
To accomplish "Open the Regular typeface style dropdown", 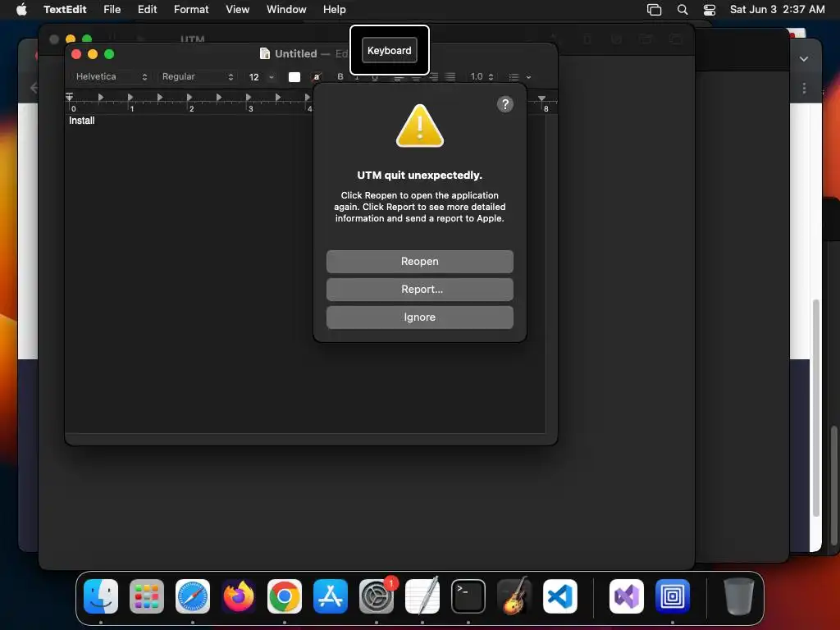I will 197,76.
